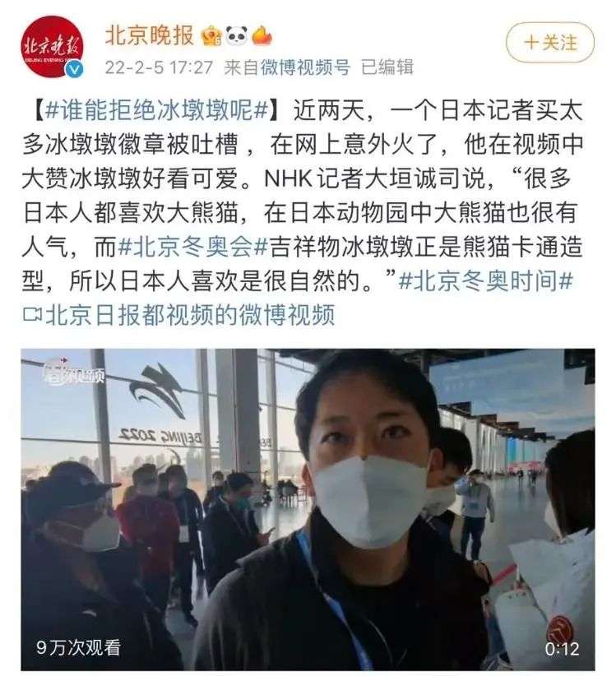
Task: Click the panda emoji badge
Action: (236, 35)
